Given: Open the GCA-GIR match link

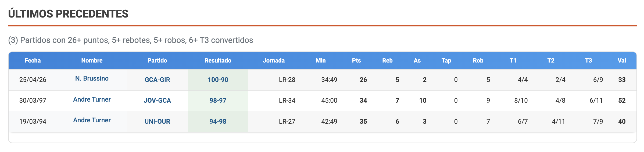Looking at the screenshot, I should pos(157,80).
